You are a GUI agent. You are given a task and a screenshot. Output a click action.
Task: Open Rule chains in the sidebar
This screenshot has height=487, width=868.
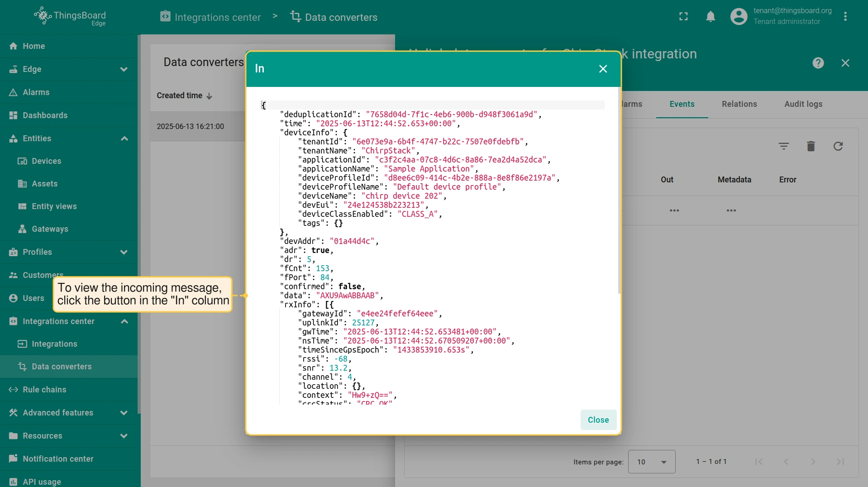tap(44, 390)
